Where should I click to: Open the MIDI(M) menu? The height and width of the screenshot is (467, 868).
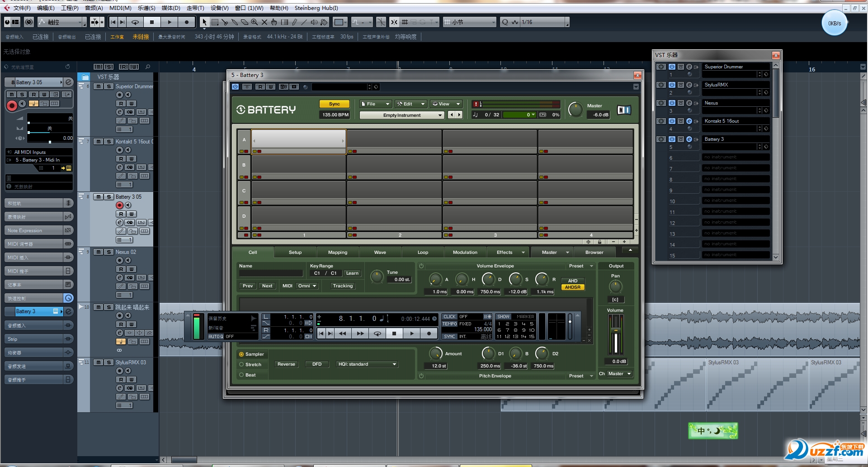(119, 8)
